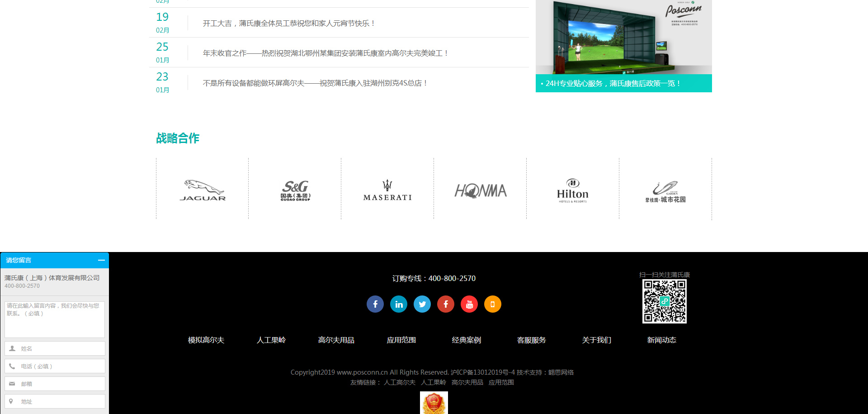Focus the message content text area
868x414 pixels.
pyautogui.click(x=55, y=319)
